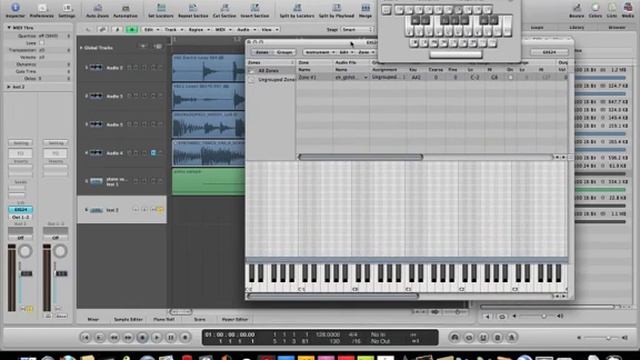The image size is (640, 360).
Task: Toggle the link button in arrange toolbar
Action: [x=102, y=29]
